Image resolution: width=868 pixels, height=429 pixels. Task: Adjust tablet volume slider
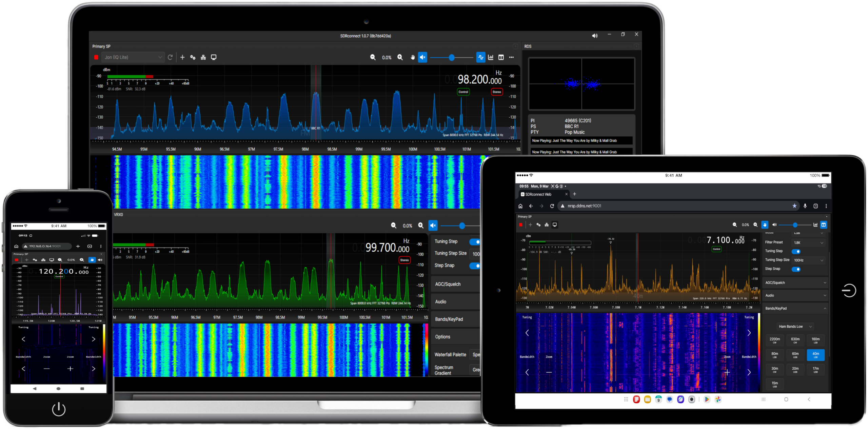click(x=795, y=225)
